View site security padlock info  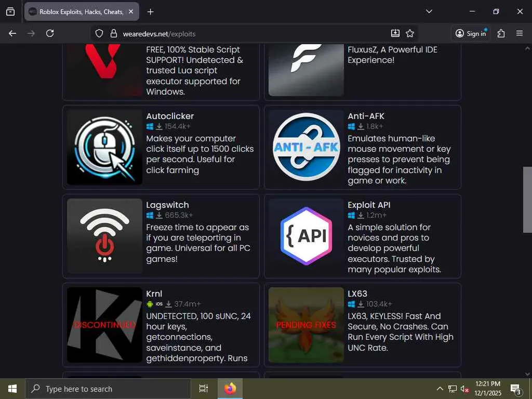click(114, 34)
